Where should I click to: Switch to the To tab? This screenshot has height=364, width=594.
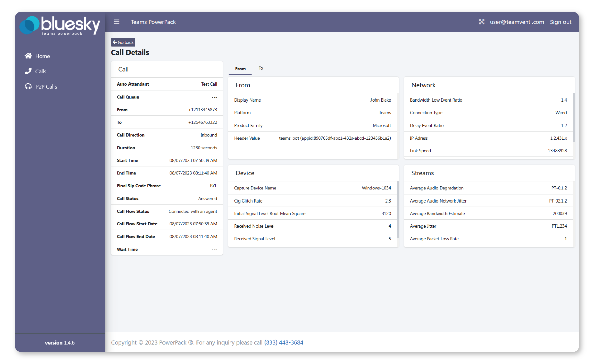261,68
